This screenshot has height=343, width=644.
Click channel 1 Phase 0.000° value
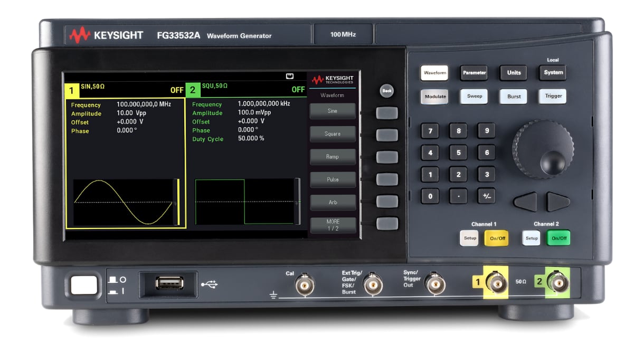(x=127, y=131)
